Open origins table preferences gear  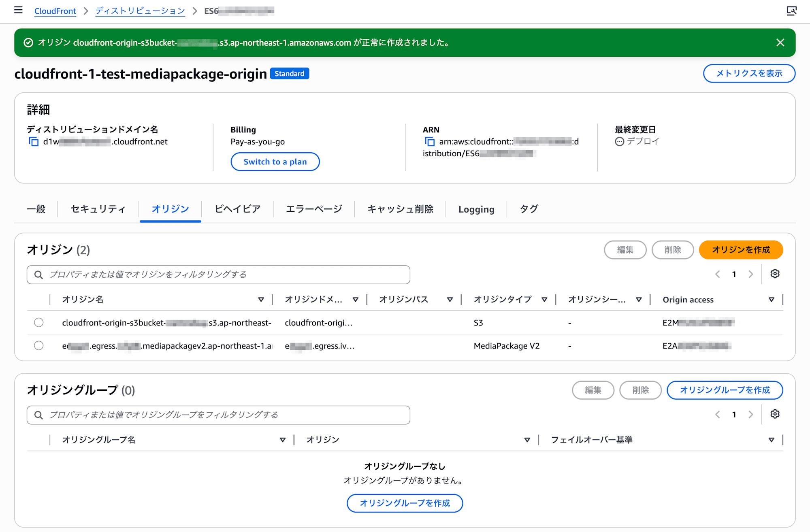click(x=775, y=274)
